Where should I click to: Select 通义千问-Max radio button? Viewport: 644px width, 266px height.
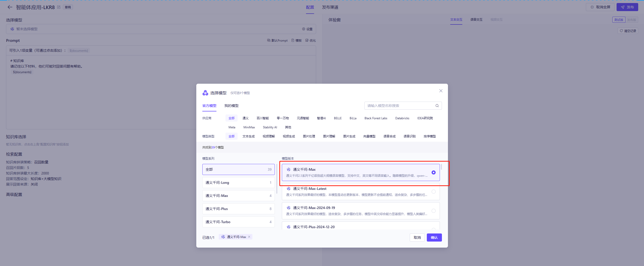[x=434, y=172]
